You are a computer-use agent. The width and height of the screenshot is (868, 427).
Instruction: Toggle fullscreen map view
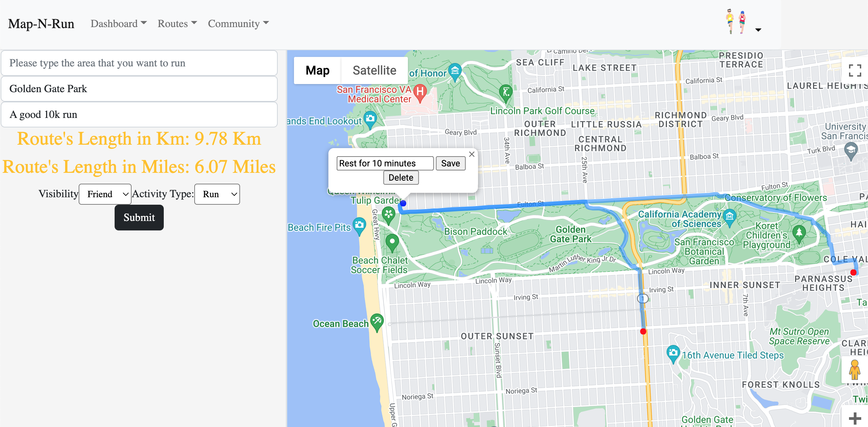coord(855,70)
